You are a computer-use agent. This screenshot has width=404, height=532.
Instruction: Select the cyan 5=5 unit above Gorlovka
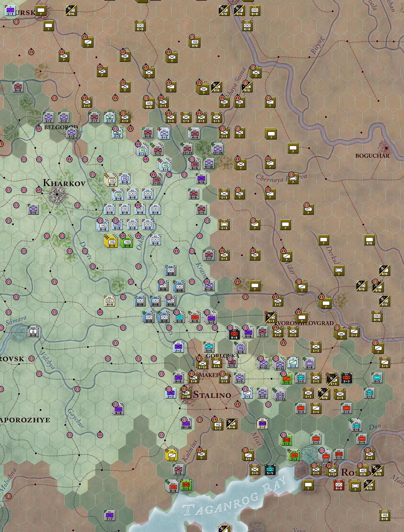tap(209, 347)
